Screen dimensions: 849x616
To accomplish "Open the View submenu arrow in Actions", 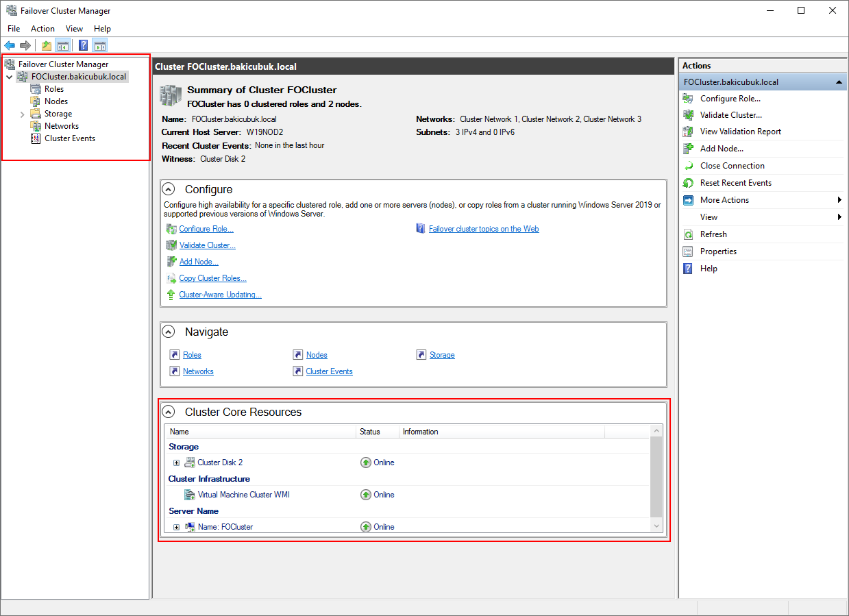I will tap(839, 217).
